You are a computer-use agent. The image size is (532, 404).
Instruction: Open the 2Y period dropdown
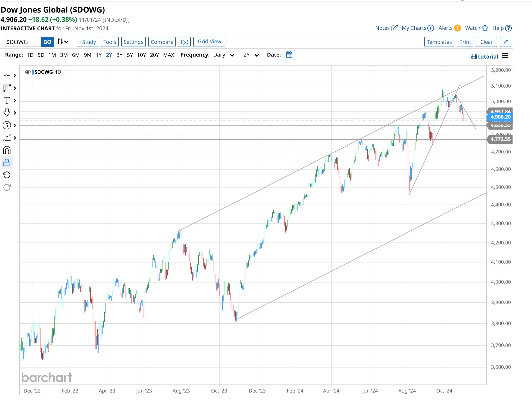click(x=251, y=55)
